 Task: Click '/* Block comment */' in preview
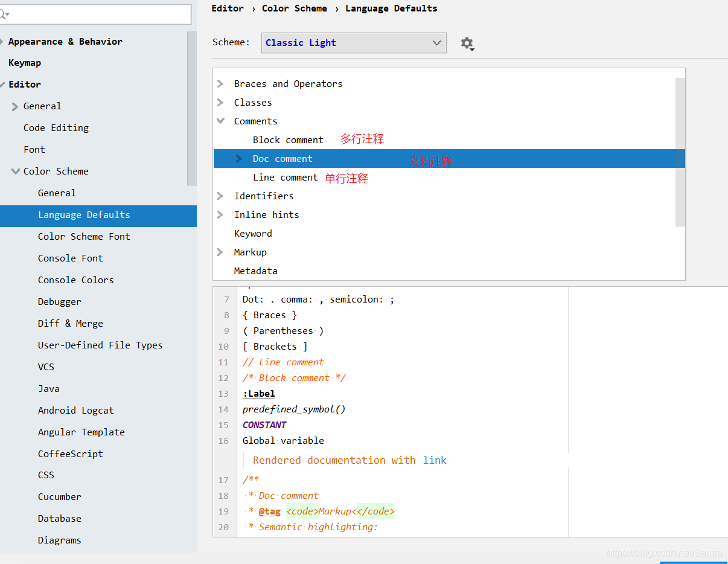tap(294, 378)
